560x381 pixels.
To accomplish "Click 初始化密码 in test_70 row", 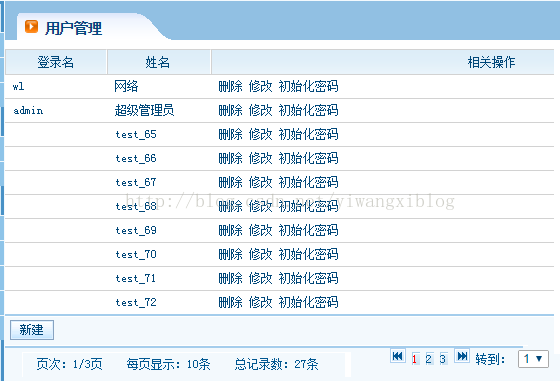I will click(308, 254).
